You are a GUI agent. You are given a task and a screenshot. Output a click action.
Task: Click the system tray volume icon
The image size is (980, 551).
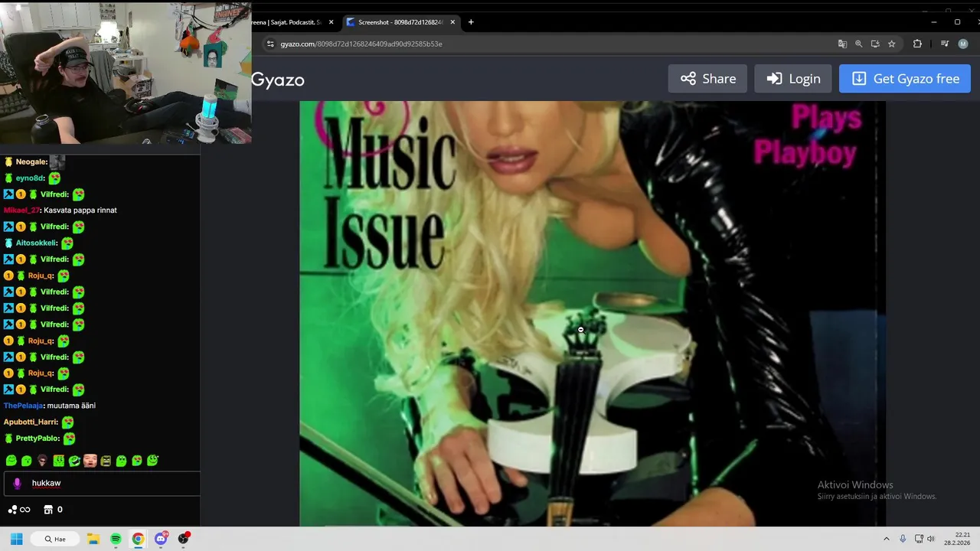pyautogui.click(x=931, y=539)
